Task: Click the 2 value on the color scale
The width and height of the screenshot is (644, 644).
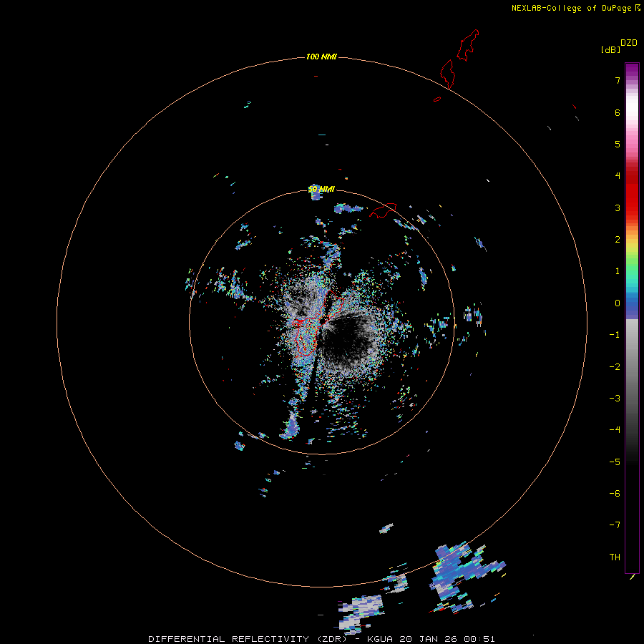Action: pos(618,240)
